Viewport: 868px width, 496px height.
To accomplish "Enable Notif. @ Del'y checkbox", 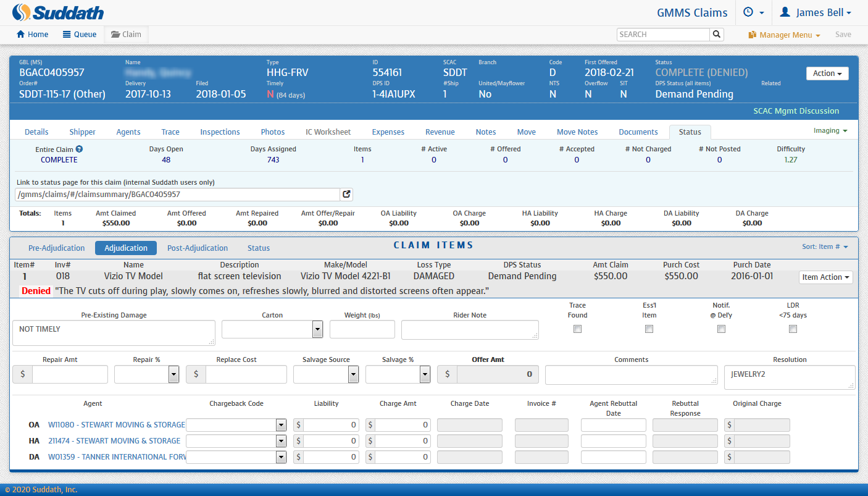I will (721, 329).
